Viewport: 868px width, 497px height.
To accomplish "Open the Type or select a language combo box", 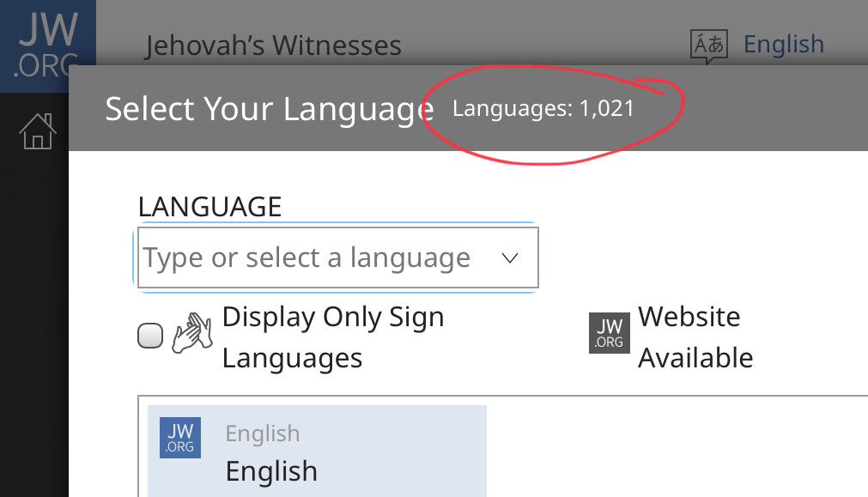I will coord(337,258).
